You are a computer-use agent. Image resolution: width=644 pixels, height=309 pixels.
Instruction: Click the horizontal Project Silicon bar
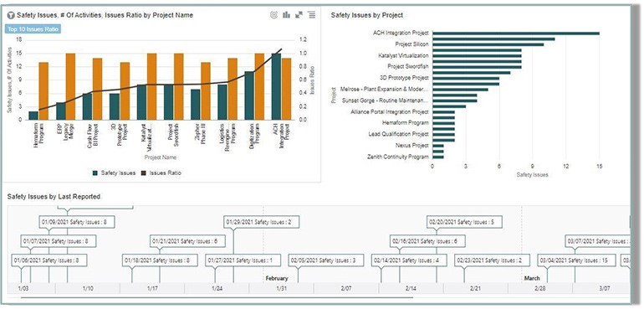tap(488, 44)
